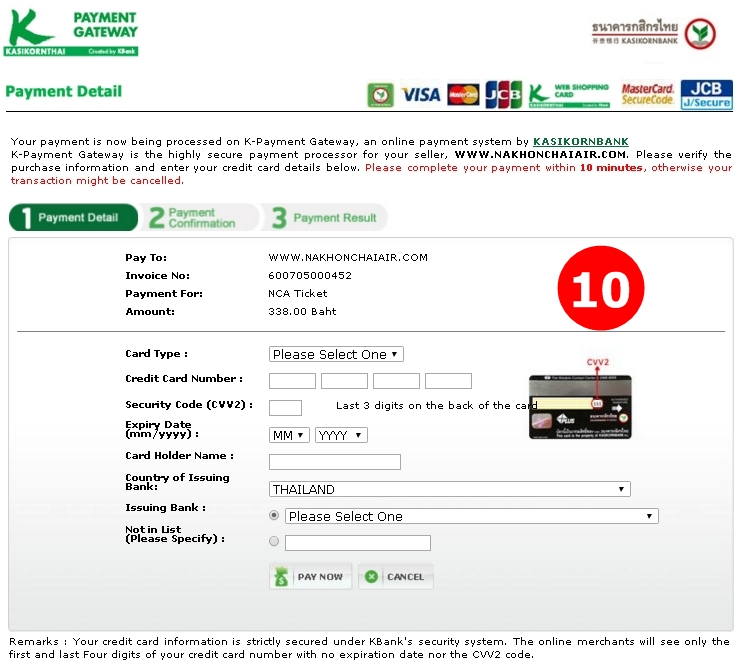Click the VISA card logo
The image size is (742, 662).
[421, 95]
